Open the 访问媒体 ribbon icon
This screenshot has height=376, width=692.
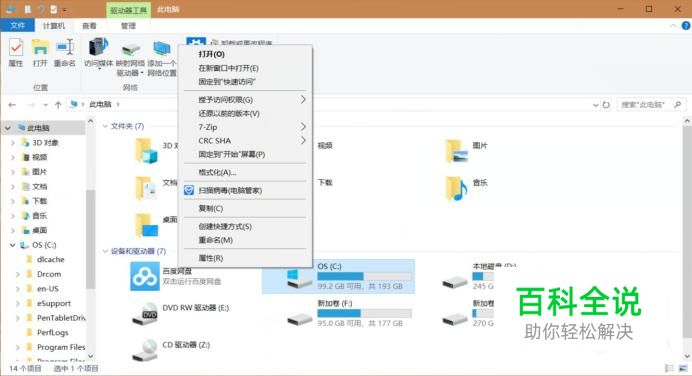click(x=98, y=47)
